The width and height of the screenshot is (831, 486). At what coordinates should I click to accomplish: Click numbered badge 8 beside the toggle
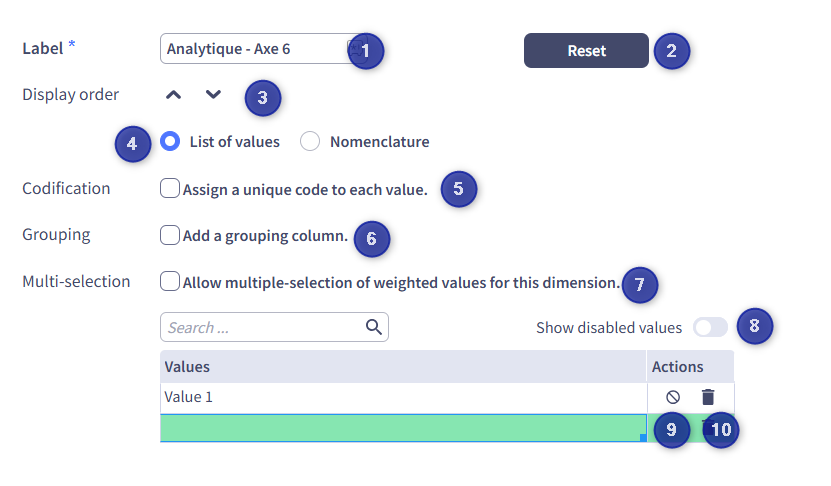coord(755,325)
